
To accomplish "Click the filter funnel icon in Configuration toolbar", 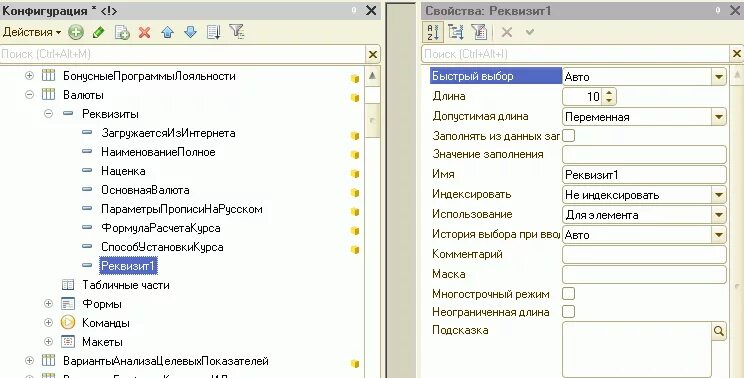I will pyautogui.click(x=236, y=32).
